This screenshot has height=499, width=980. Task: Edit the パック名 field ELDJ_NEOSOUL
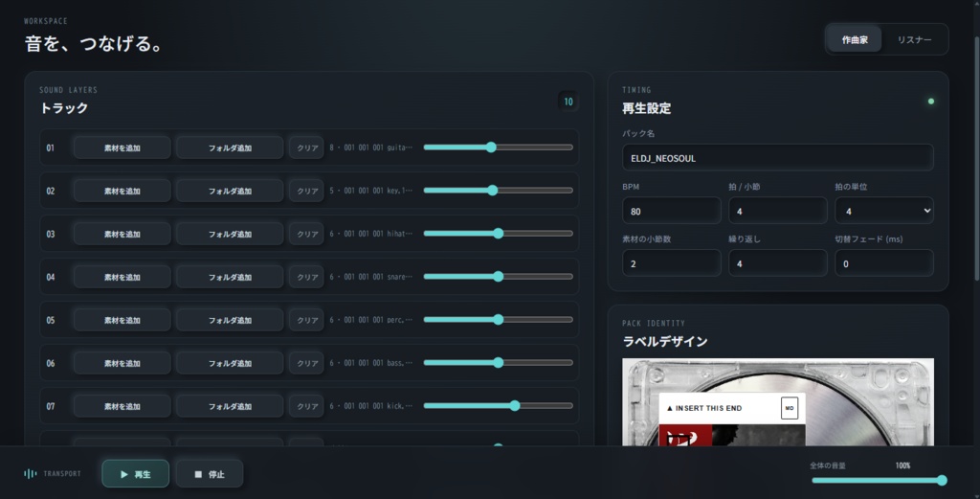point(777,158)
